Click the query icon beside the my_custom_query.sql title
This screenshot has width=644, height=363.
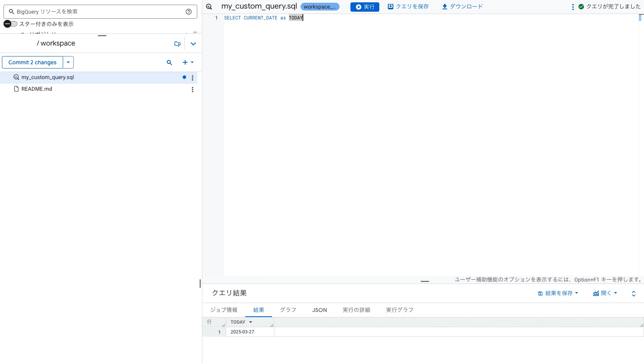(x=209, y=7)
